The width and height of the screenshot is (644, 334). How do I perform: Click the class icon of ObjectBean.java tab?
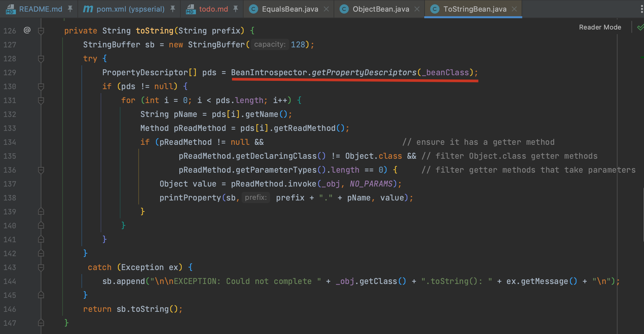pos(344,9)
